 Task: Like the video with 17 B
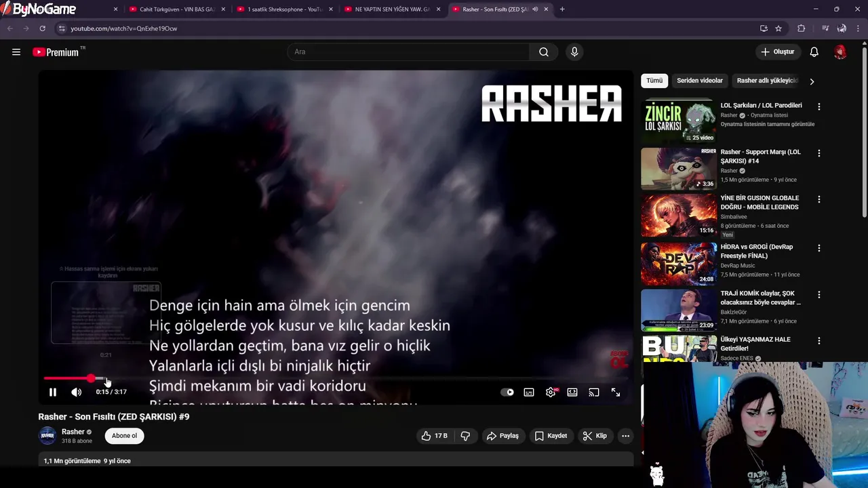click(434, 436)
